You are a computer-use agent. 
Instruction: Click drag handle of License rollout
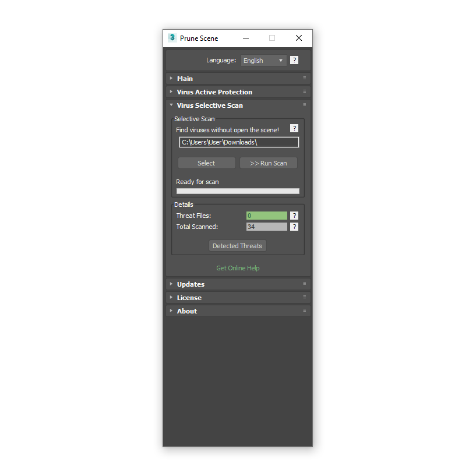(x=304, y=297)
